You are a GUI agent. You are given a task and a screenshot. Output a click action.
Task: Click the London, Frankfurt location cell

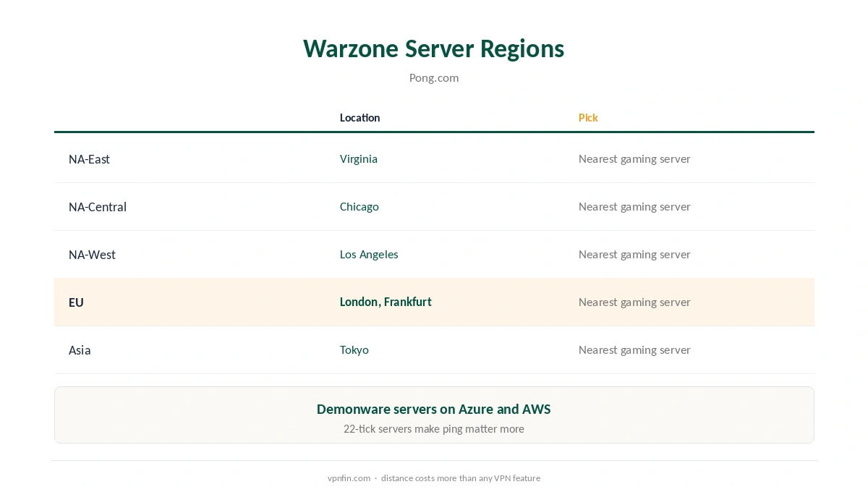386,302
